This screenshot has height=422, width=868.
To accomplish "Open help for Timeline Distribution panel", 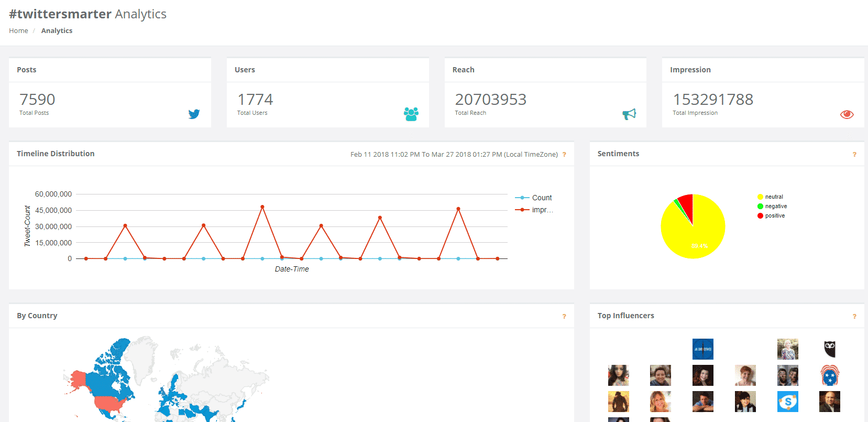I will (564, 155).
